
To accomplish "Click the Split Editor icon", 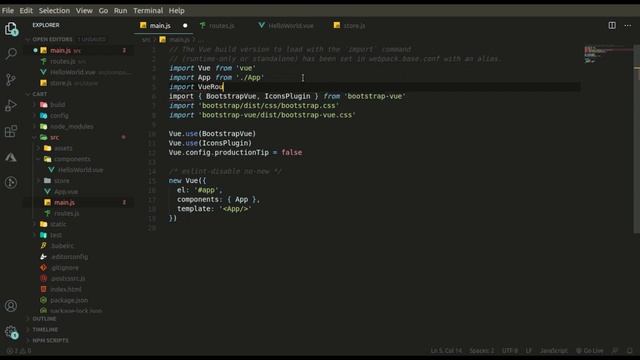I will point(612,25).
